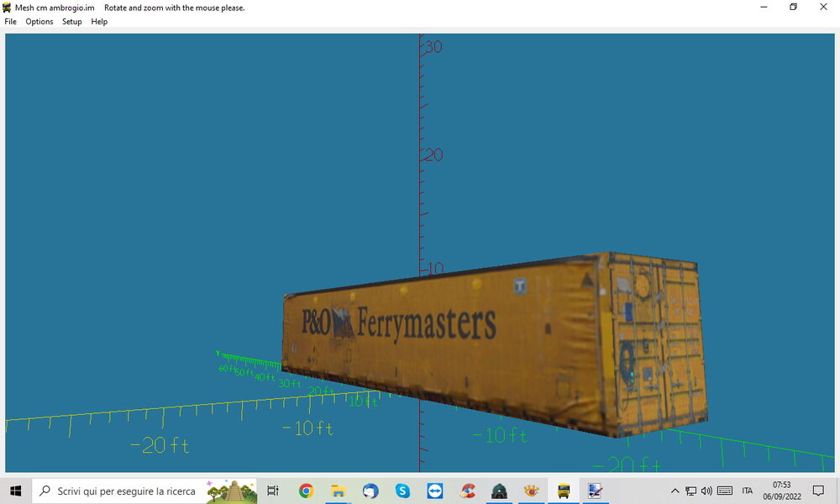840x504 pixels.
Task: Click the network status tray icon
Action: click(691, 491)
